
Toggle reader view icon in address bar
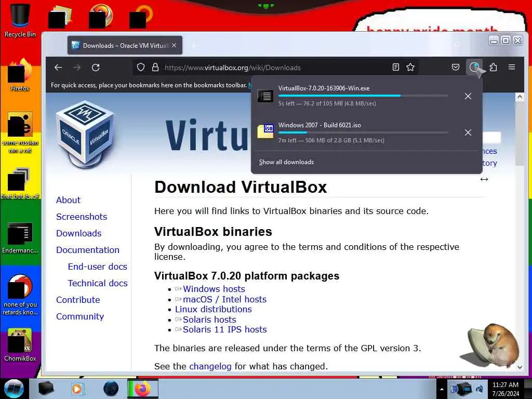pyautogui.click(x=395, y=67)
